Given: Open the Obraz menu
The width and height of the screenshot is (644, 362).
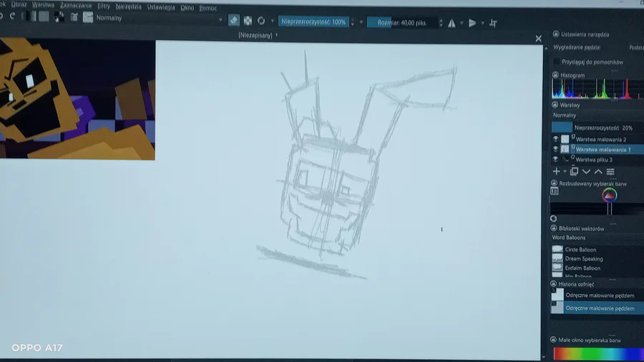Looking at the screenshot, I should click(x=19, y=4).
